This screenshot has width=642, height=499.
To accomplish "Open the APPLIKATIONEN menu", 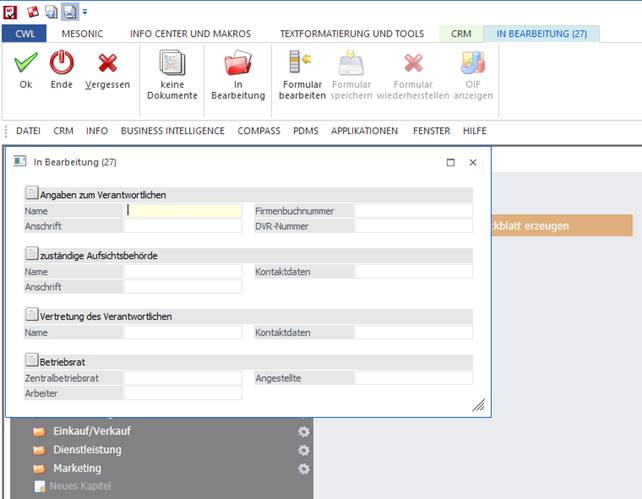I will tap(364, 131).
